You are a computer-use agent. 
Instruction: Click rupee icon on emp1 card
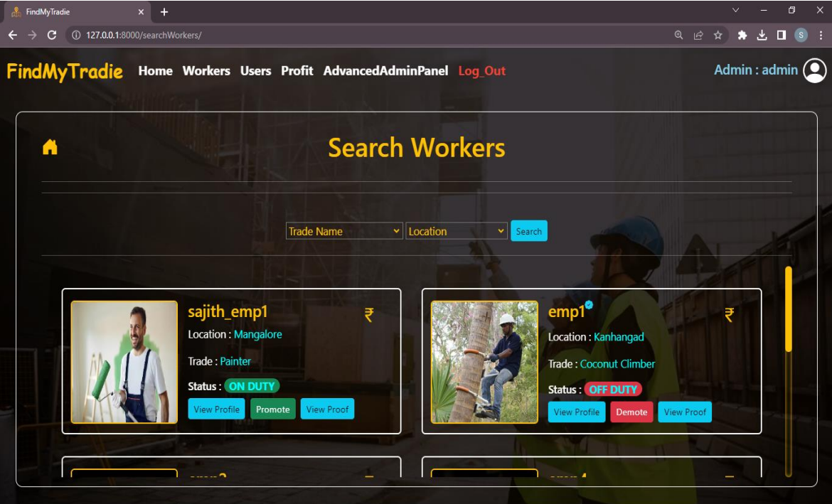click(729, 314)
